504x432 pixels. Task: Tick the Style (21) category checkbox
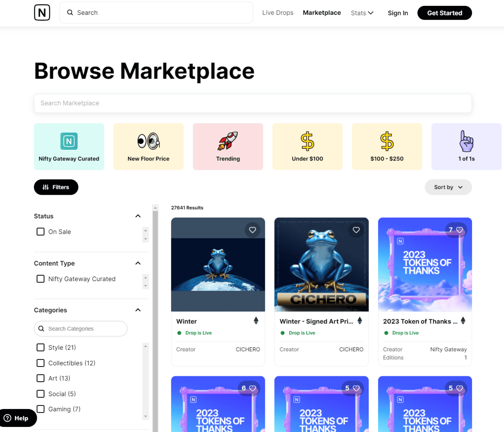pos(41,347)
